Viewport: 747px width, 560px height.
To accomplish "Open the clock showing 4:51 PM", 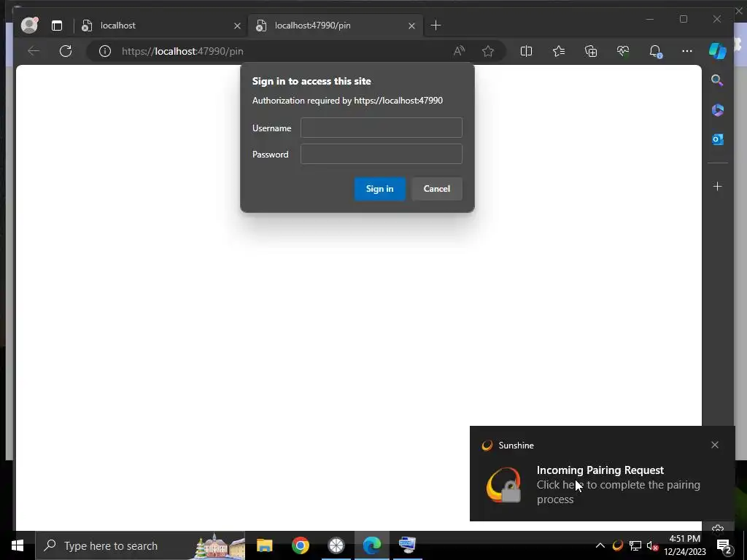I will click(x=684, y=545).
